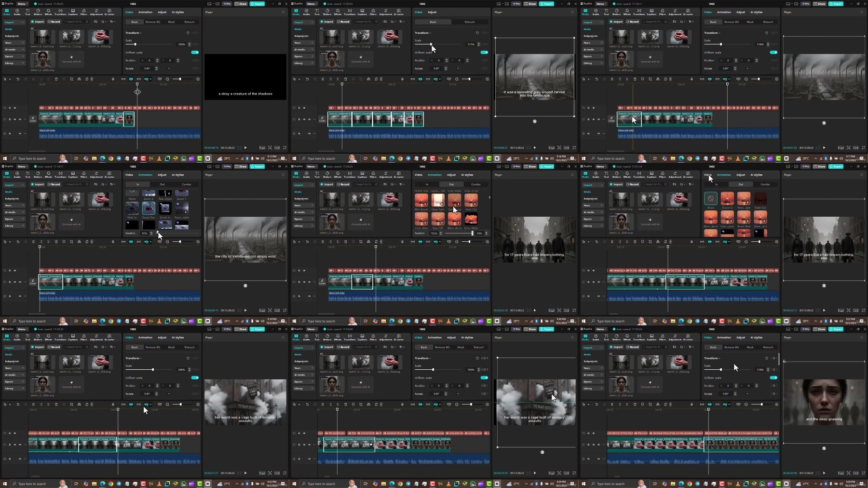Disable Uniform scale in the 296% scale panel

pyautogui.click(x=195, y=377)
